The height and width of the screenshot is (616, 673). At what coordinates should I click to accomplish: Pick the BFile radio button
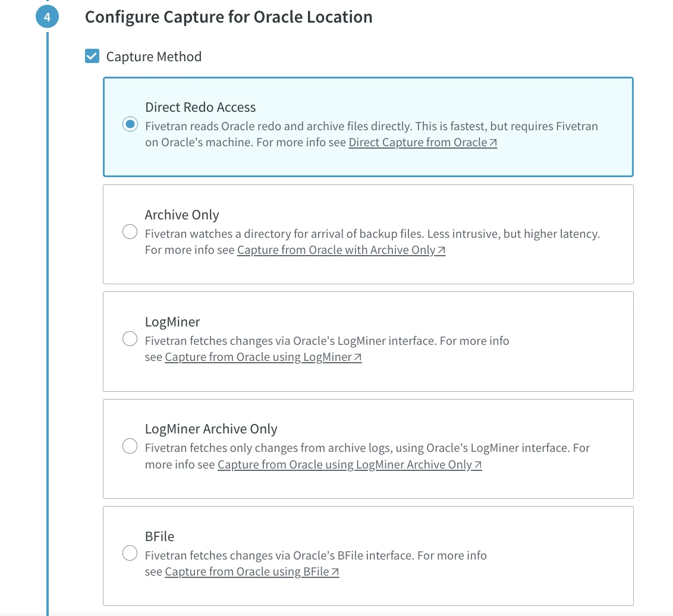click(130, 554)
